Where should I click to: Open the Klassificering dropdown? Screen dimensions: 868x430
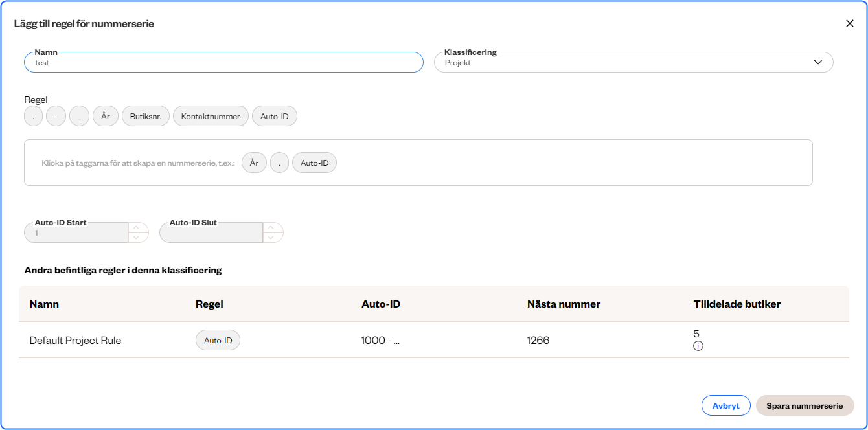[x=633, y=63]
